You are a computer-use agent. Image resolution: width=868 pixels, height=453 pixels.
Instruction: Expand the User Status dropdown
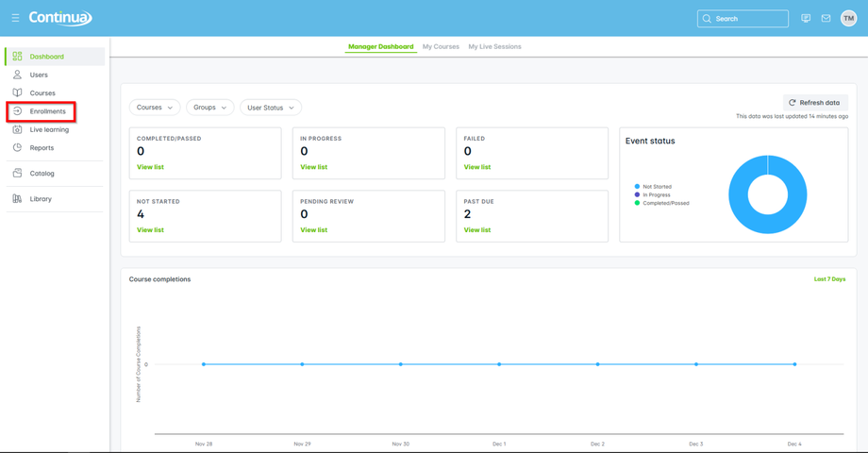click(271, 108)
